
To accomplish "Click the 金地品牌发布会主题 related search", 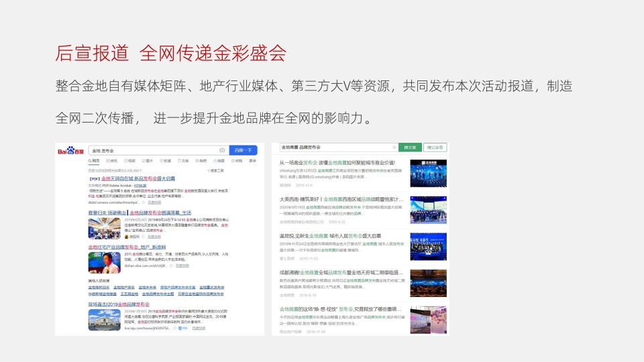I will pos(158,294).
